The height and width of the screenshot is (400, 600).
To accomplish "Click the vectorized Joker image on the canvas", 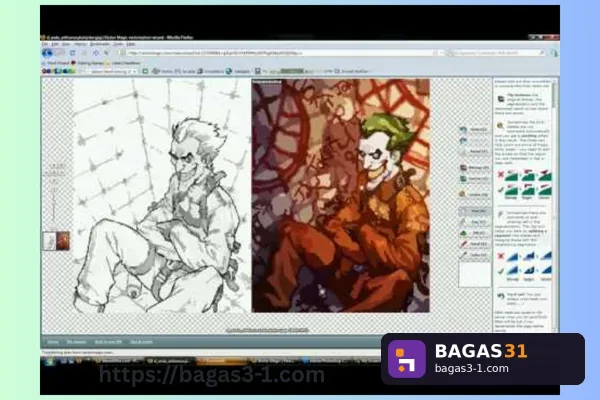I will (x=341, y=196).
